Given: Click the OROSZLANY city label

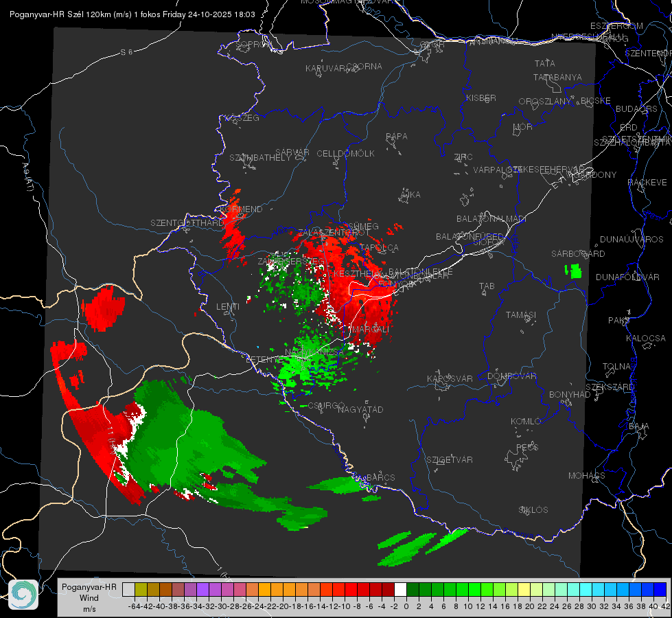Looking at the screenshot, I should (545, 102).
